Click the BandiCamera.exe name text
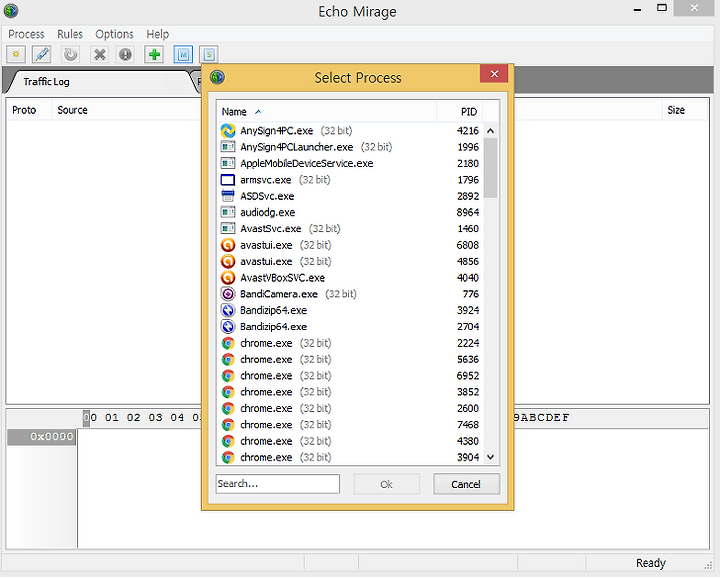The image size is (720, 577). [279, 294]
